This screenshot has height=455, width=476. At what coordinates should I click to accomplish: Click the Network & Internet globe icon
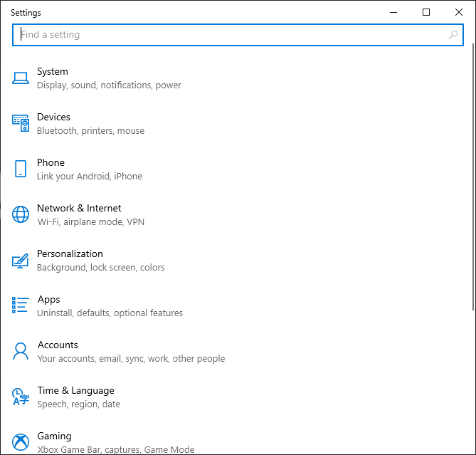tap(21, 214)
